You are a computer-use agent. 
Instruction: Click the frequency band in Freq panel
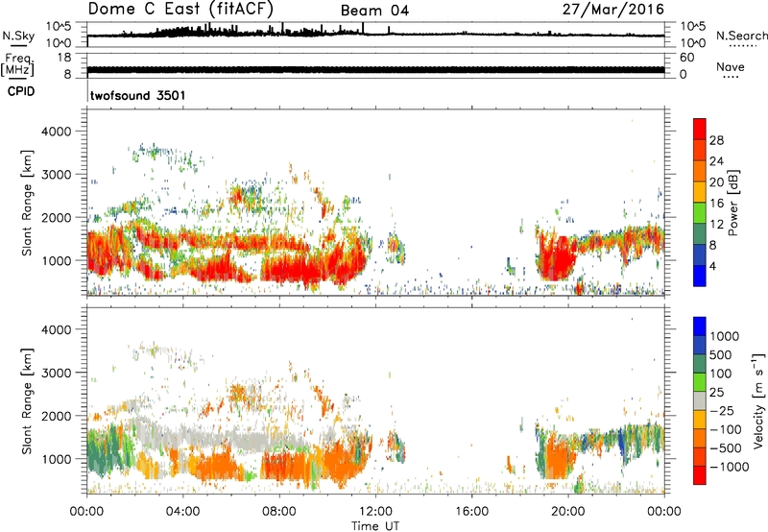375,69
